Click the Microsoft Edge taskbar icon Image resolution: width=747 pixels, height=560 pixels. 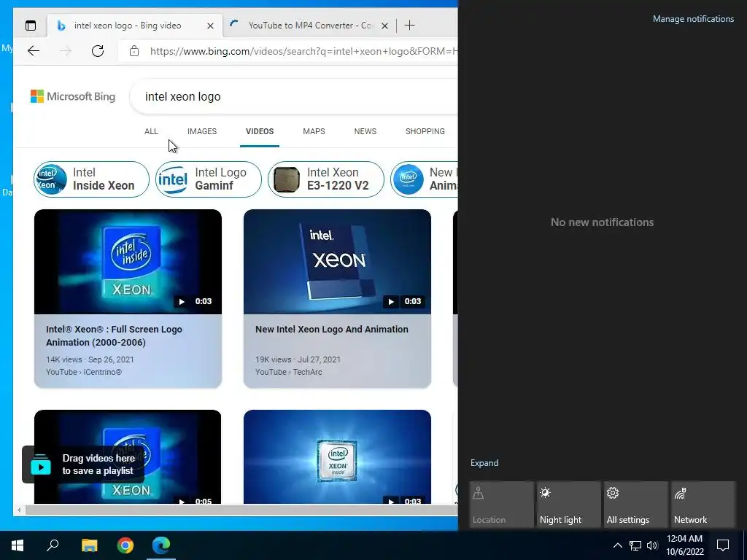161,545
